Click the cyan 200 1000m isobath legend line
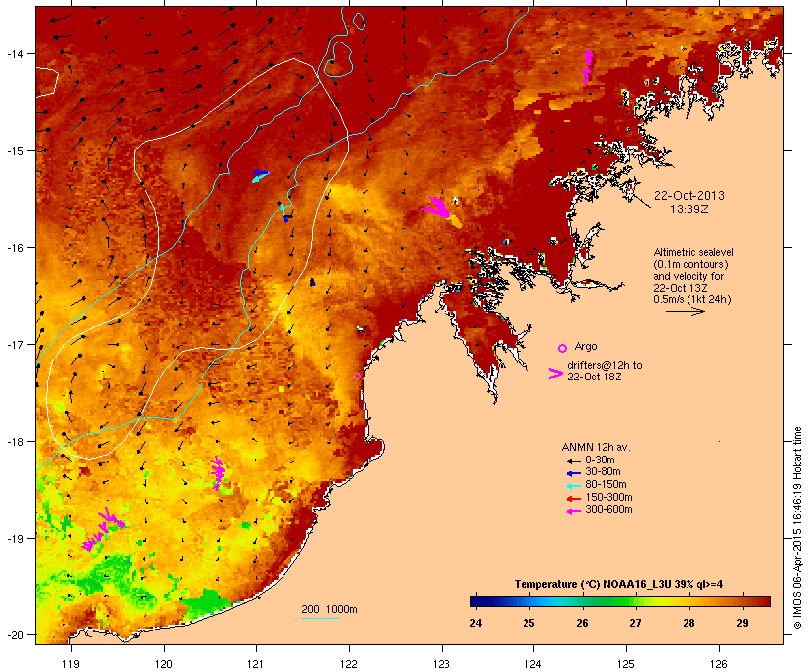810x672 pixels. pyautogui.click(x=321, y=618)
